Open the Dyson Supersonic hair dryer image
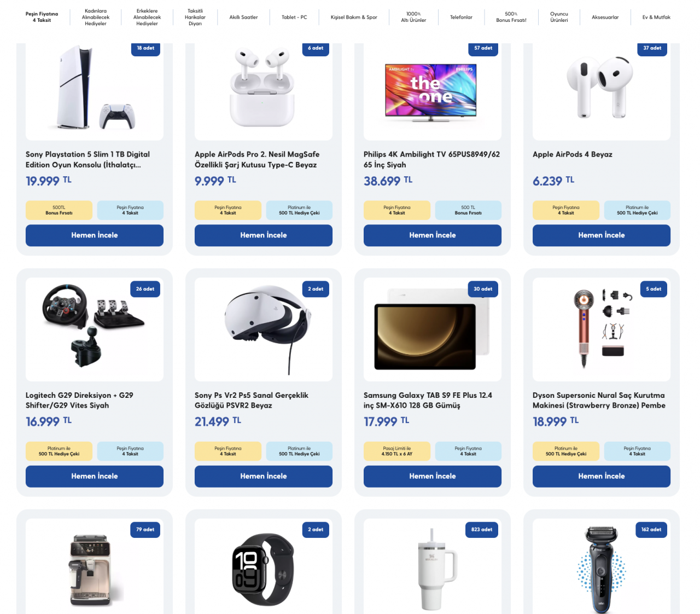This screenshot has width=700, height=614. point(602,329)
